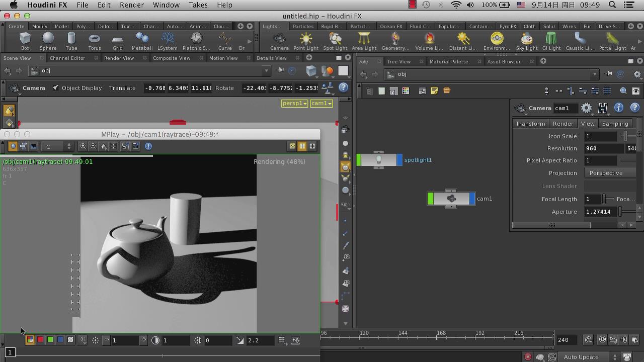
Task: Open network view search magnifier
Action: pos(623,91)
